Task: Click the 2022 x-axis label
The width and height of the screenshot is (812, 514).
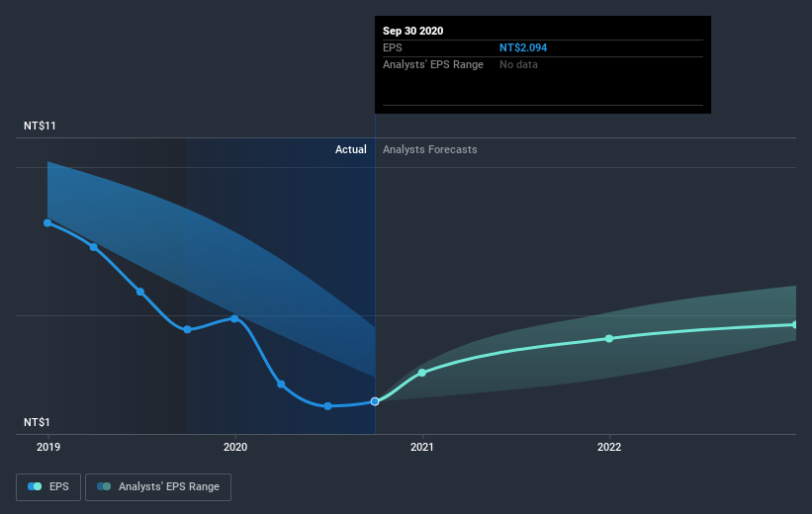Action: pyautogui.click(x=609, y=447)
